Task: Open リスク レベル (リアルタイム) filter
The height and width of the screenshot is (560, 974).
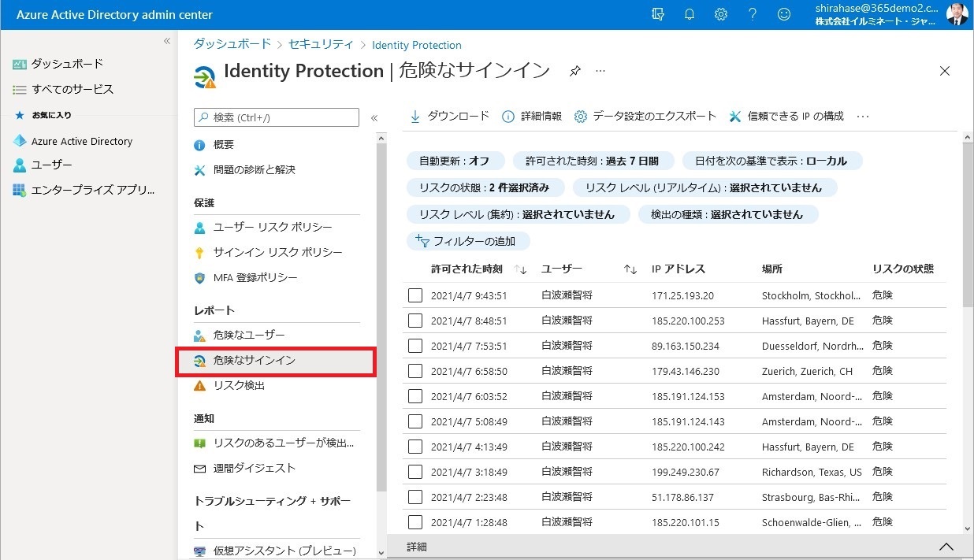Action: pos(704,187)
